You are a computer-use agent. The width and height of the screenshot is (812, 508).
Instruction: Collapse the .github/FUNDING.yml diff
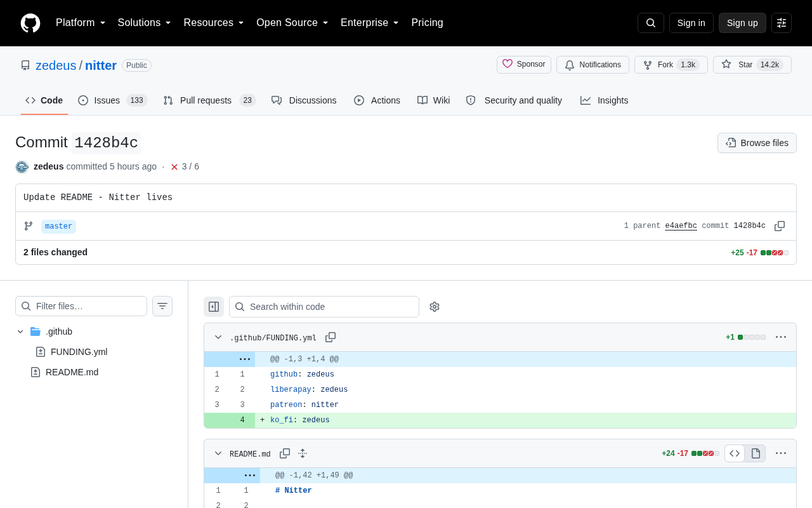pos(218,337)
